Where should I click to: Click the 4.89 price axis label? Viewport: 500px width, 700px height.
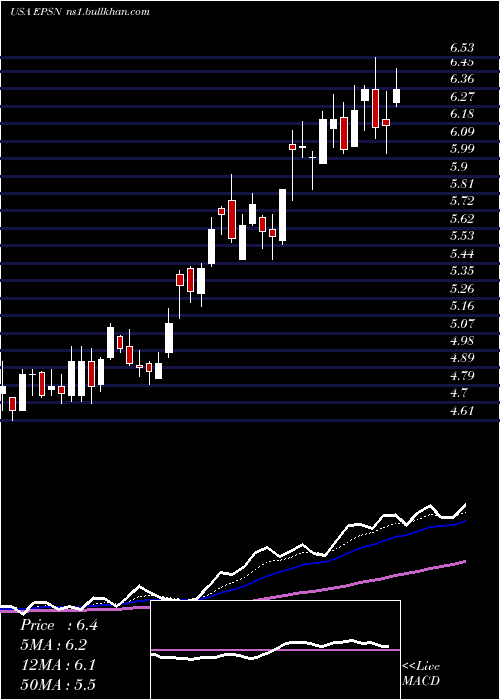coord(462,358)
